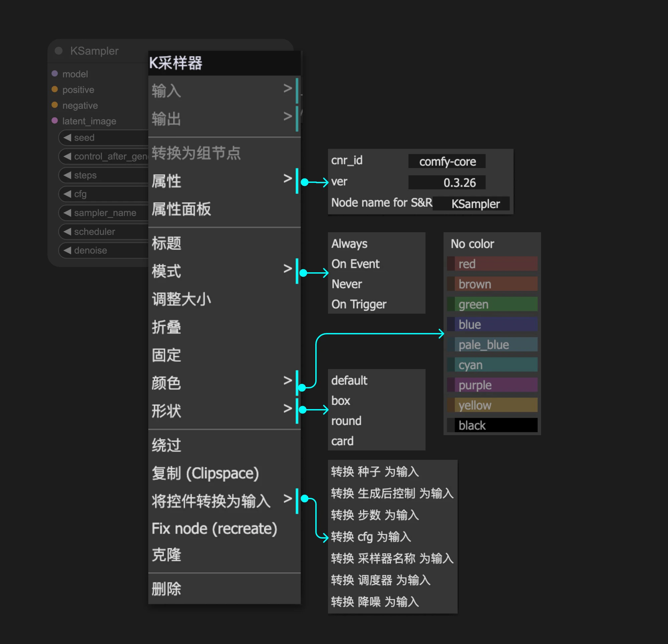668x644 pixels.
Task: Decrement denoise using its left arrow
Action: click(67, 250)
